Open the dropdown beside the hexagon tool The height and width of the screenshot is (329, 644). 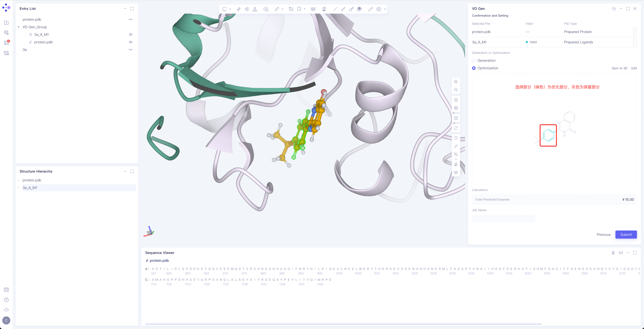tap(230, 9)
